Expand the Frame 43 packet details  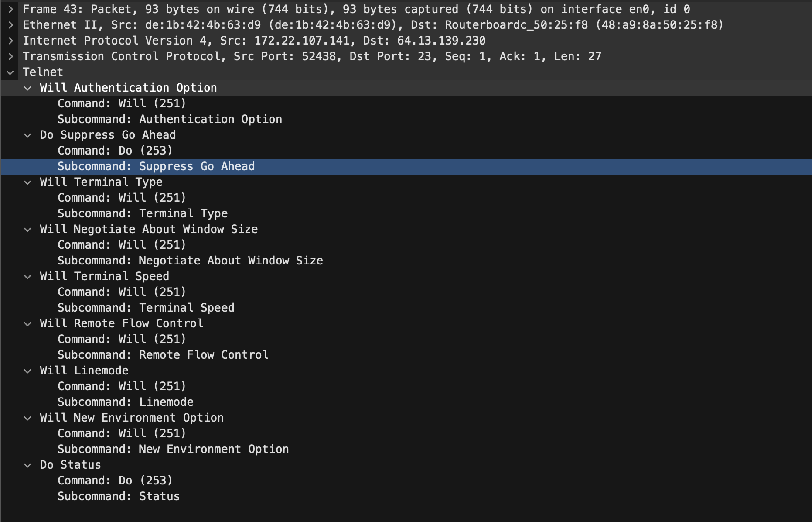(10, 9)
